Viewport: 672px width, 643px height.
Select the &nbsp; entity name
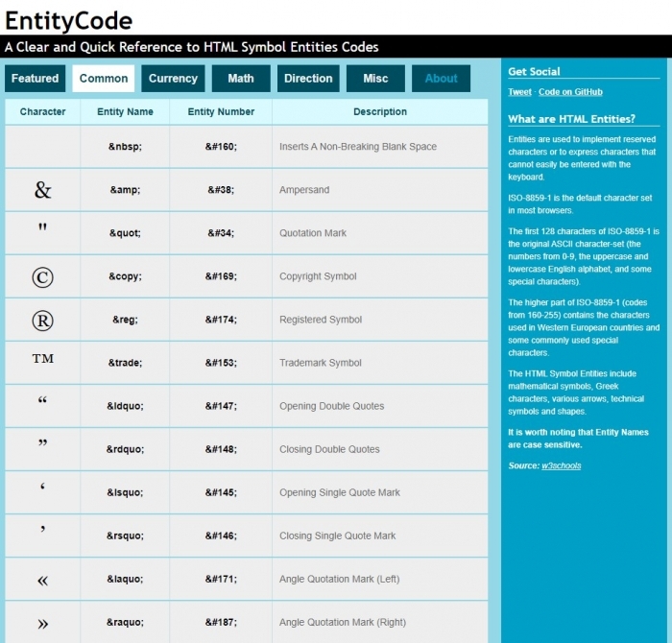click(x=125, y=147)
